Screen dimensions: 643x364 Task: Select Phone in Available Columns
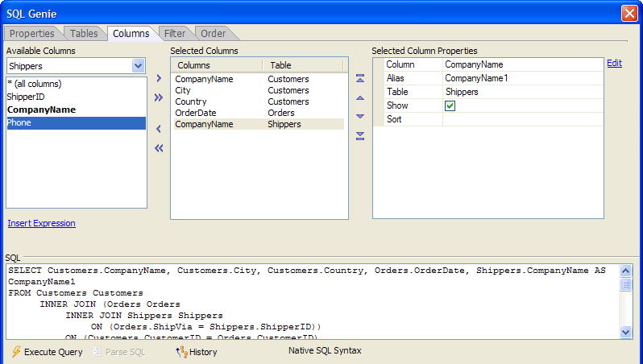77,123
